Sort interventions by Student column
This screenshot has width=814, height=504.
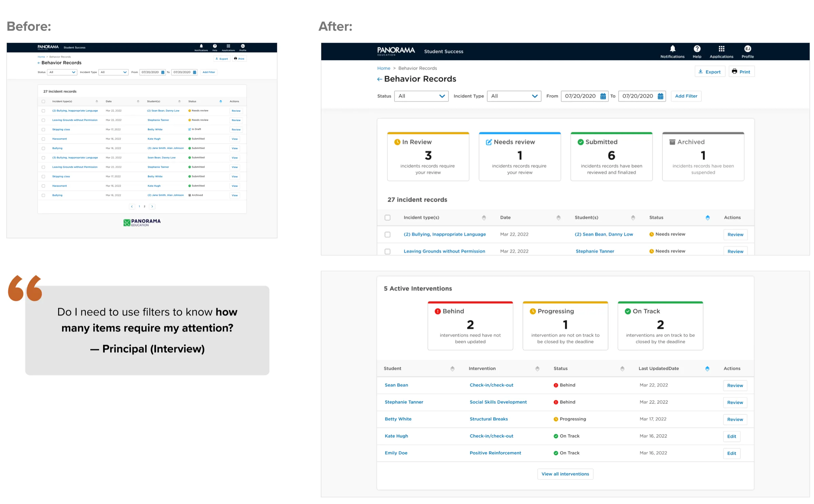[x=452, y=369]
